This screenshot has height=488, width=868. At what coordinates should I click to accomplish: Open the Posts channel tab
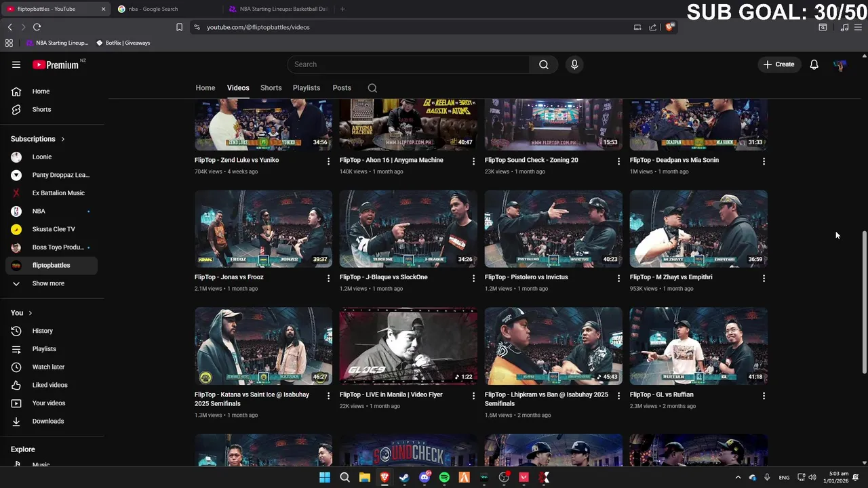[342, 88]
